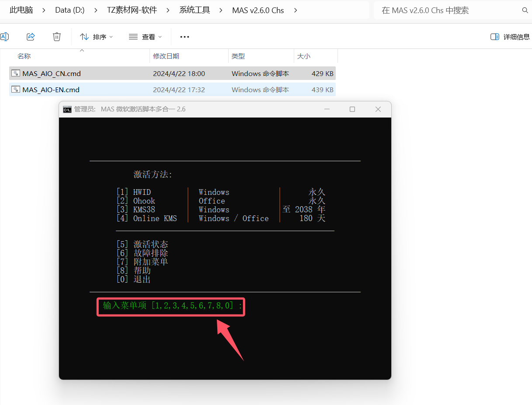Click the 429 KB size cell
This screenshot has height=405, width=532.
pos(323,74)
